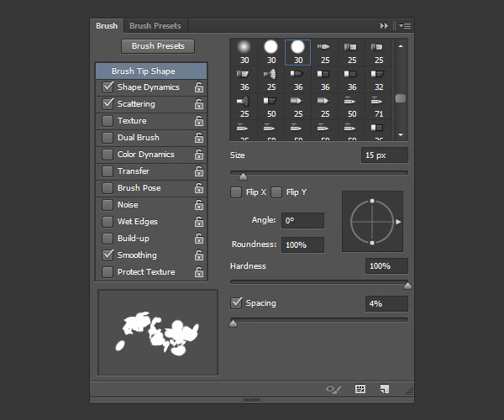This screenshot has width=504, height=420.
Task: Toggle lock for Shape Dynamics
Action: (x=199, y=87)
